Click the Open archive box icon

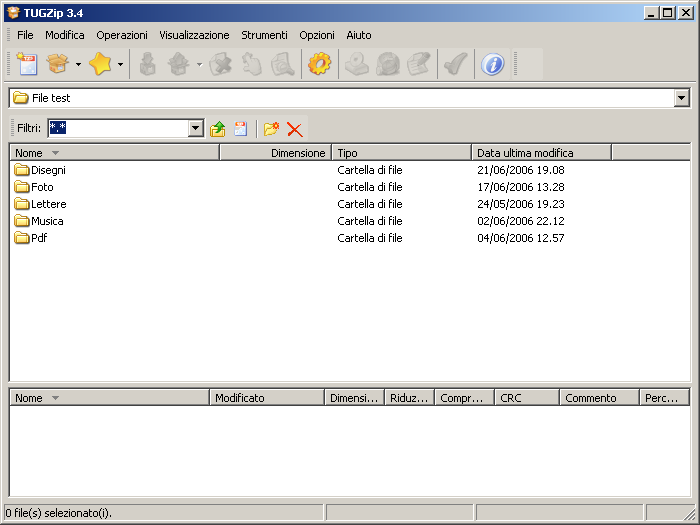(x=58, y=64)
